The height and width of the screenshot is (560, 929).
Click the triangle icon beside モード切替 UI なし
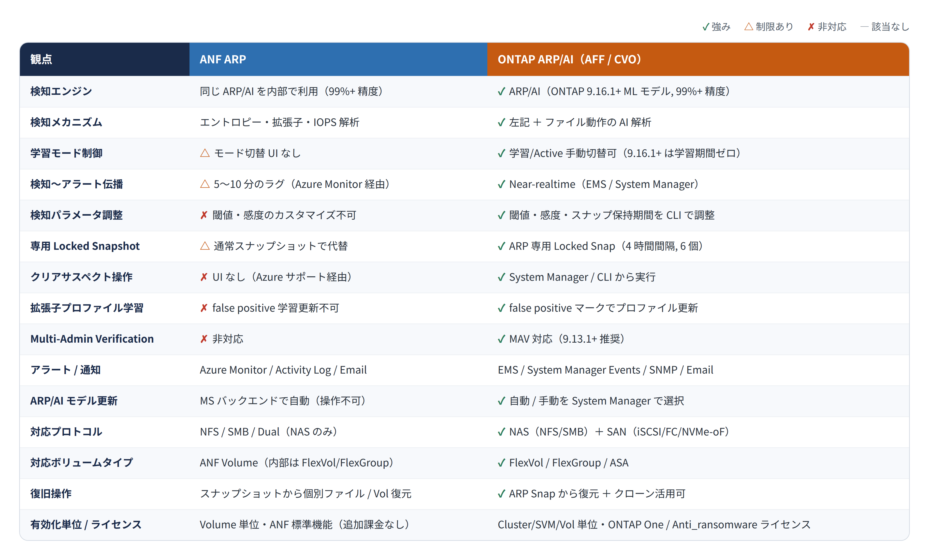point(205,153)
